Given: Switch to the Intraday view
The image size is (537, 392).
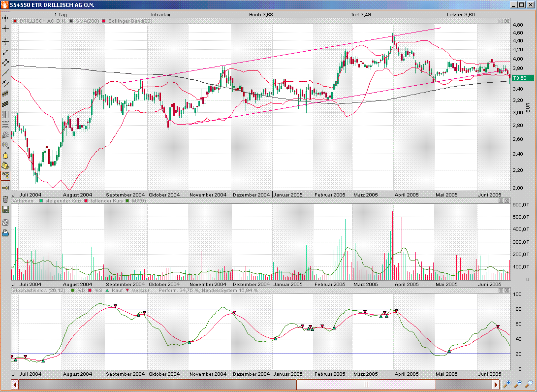Looking at the screenshot, I should pyautogui.click(x=161, y=14).
